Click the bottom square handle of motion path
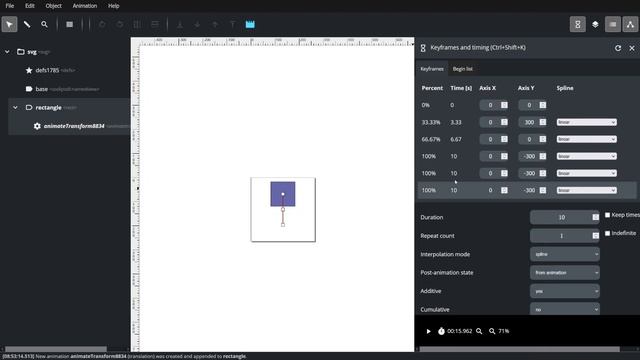This screenshot has height=360, width=640. (x=283, y=224)
